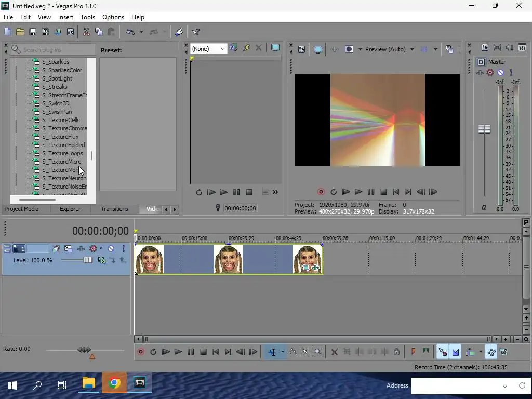Select the S_TextureMicro entry
Viewport: 532px width, 399px height.
[x=61, y=162]
